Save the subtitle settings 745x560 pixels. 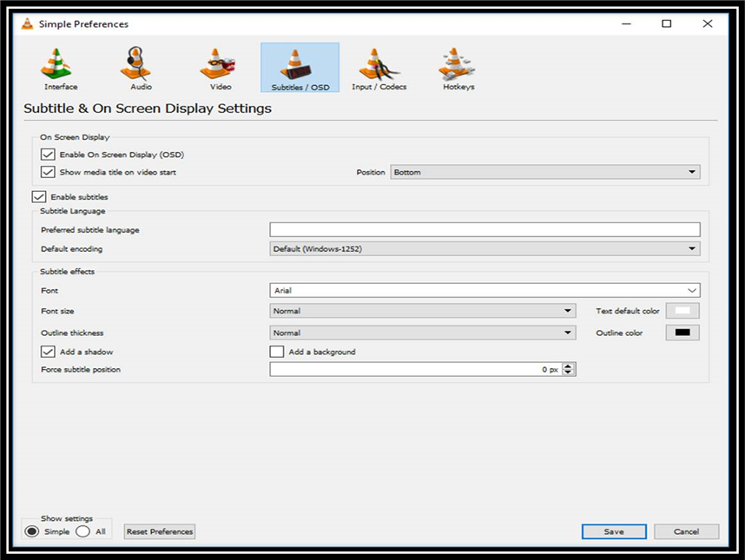pyautogui.click(x=613, y=531)
